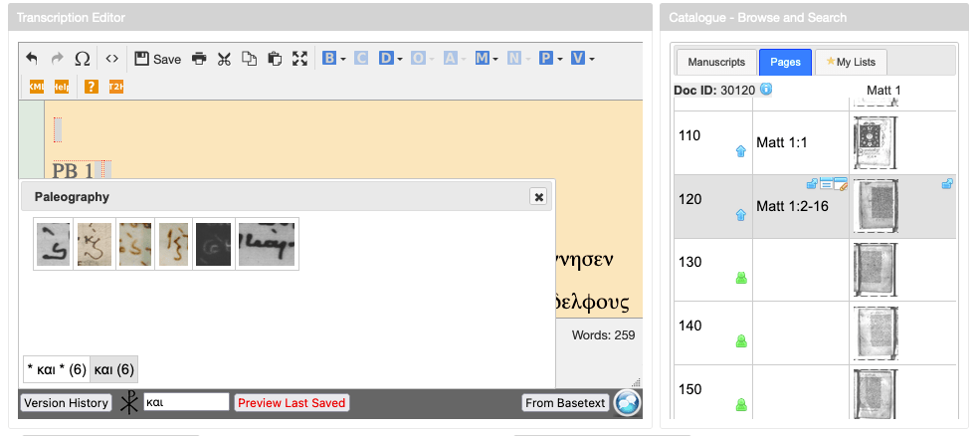The image size is (980, 436).
Task: Click the orange question mark help icon
Action: (x=91, y=87)
